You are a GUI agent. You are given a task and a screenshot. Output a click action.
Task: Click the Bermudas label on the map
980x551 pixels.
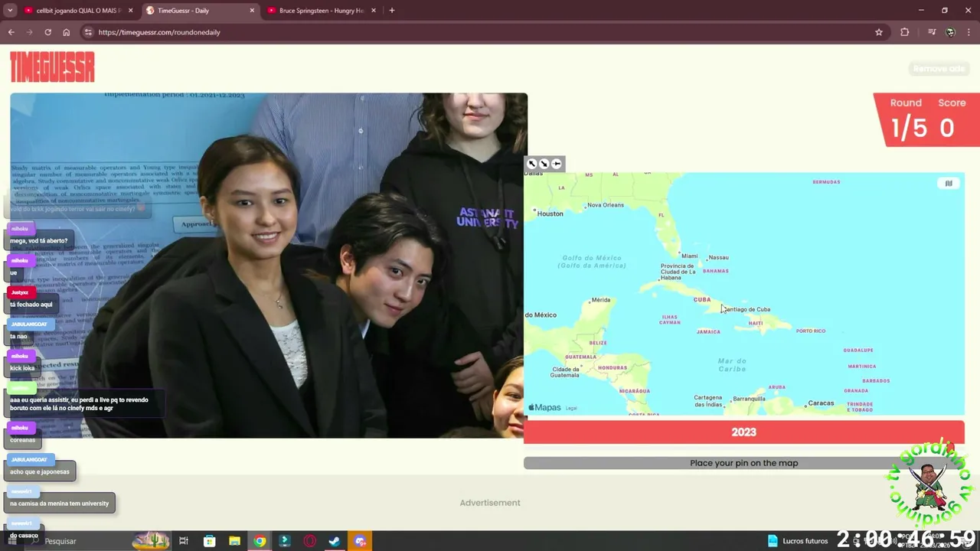click(x=826, y=182)
